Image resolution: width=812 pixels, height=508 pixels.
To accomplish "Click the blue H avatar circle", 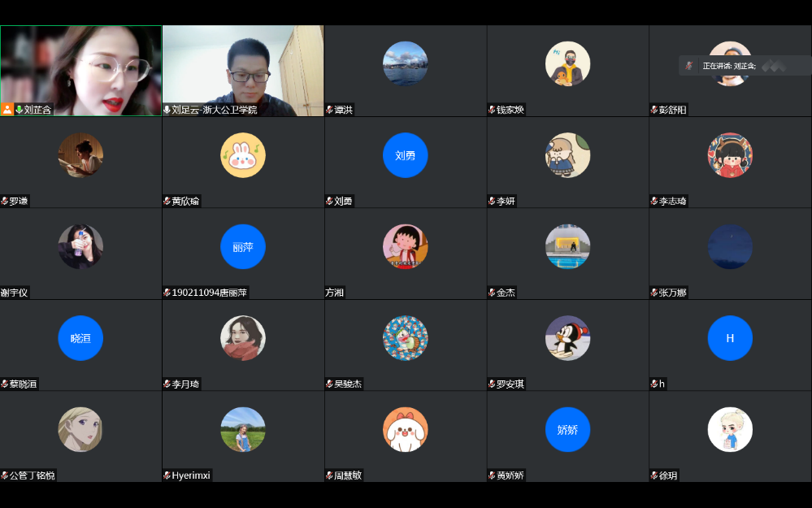I will 730,338.
